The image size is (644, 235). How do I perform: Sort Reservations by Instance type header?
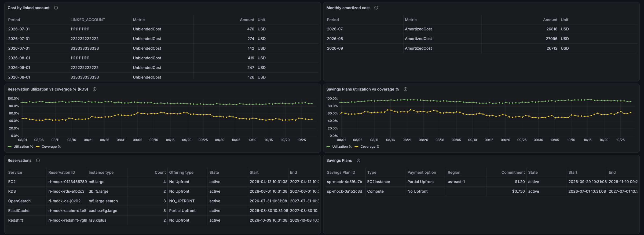[101, 173]
